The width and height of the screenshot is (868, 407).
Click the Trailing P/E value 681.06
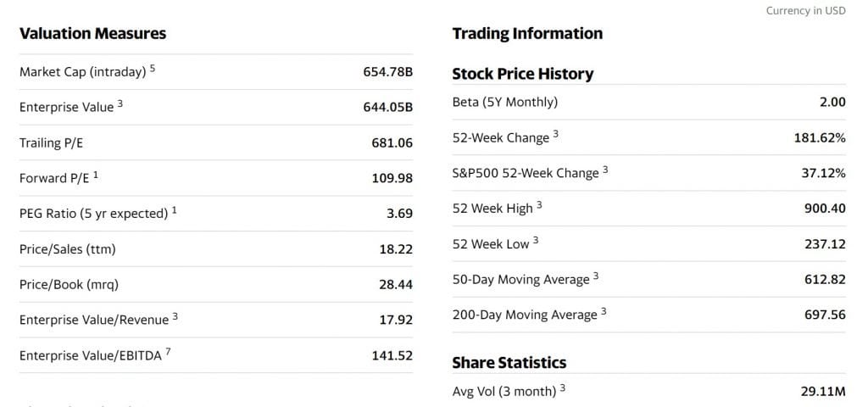click(x=392, y=142)
